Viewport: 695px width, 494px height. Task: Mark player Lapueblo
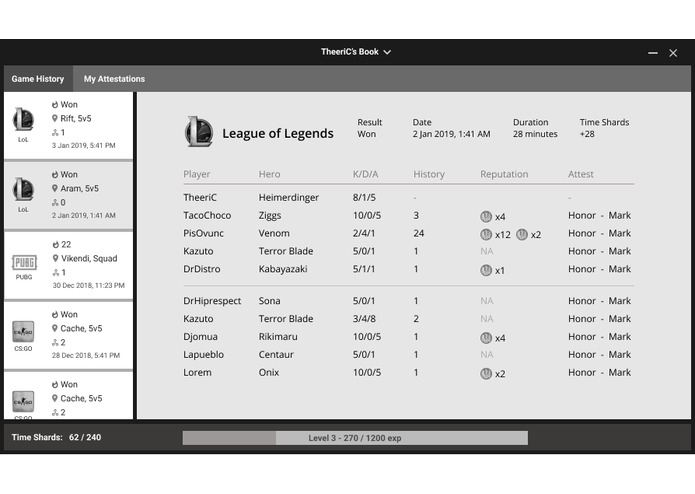coord(619,354)
